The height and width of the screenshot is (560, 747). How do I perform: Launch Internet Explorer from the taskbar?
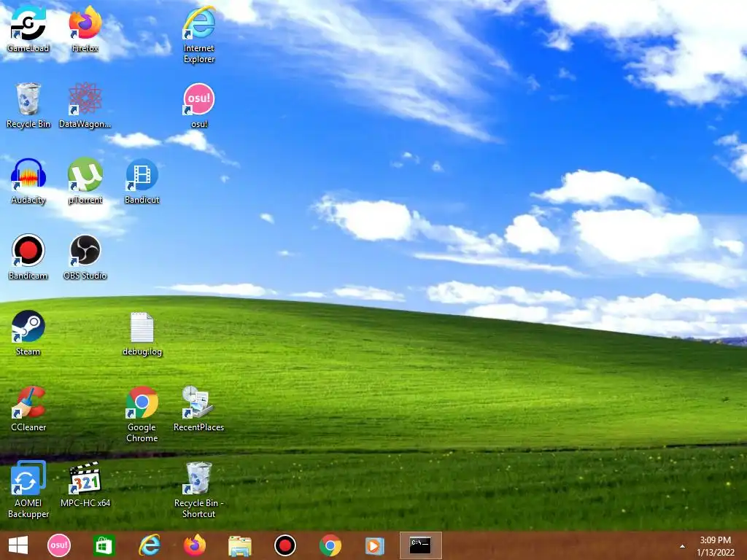pyautogui.click(x=149, y=545)
